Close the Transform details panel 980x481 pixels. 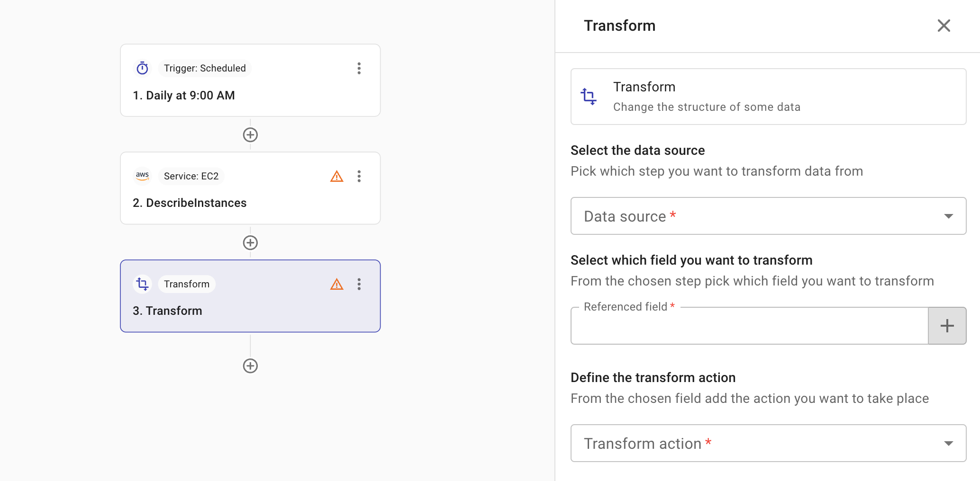tap(944, 26)
